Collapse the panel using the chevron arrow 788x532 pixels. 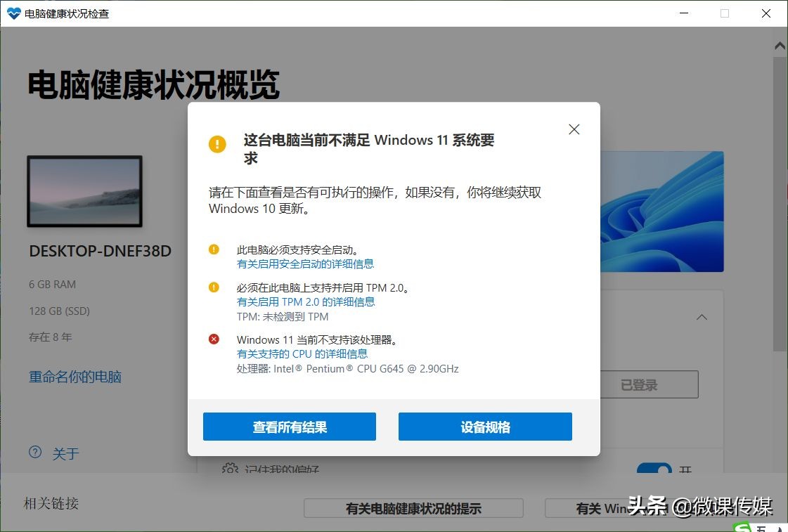[702, 317]
